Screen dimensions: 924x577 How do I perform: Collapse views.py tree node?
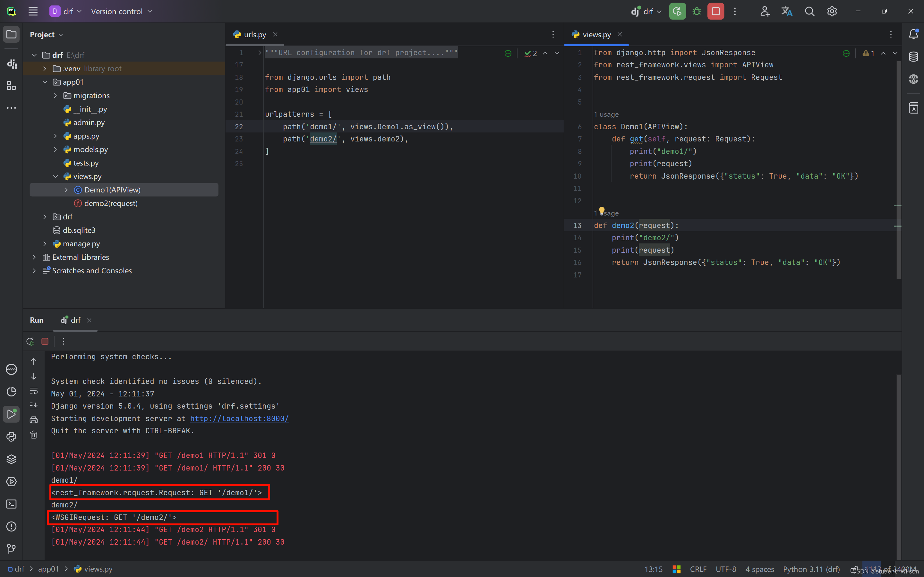tap(55, 176)
